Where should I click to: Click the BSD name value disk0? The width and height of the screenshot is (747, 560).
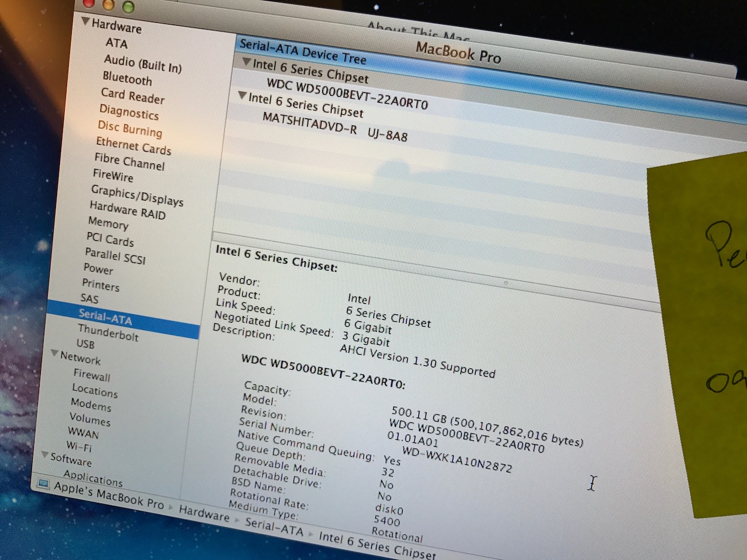click(389, 509)
